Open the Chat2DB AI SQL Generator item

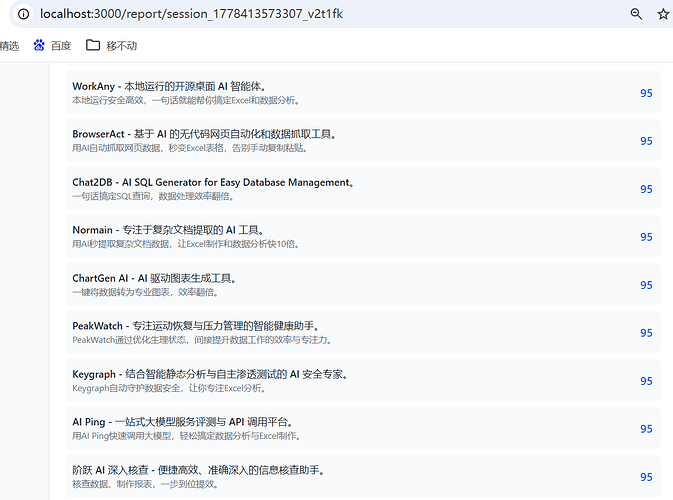[x=363, y=189]
